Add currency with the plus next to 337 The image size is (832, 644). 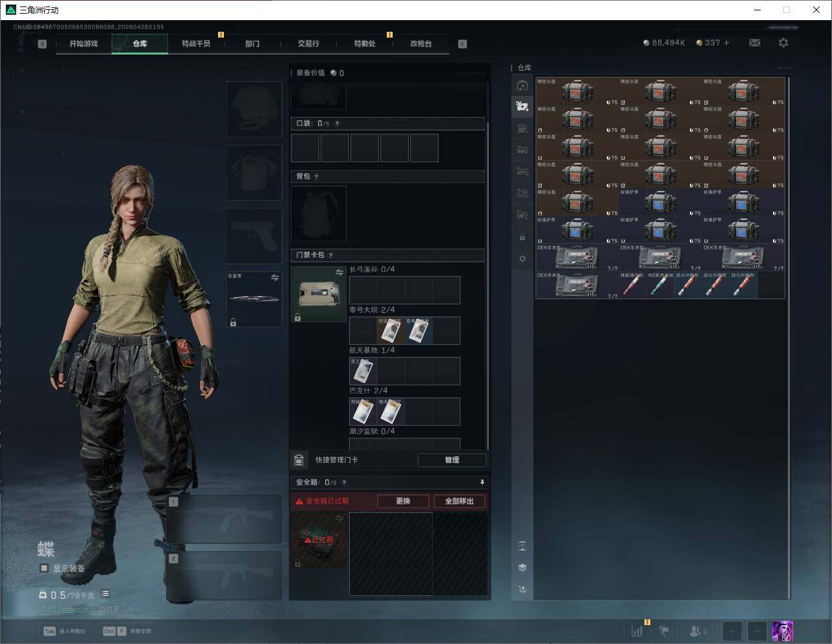coord(726,43)
